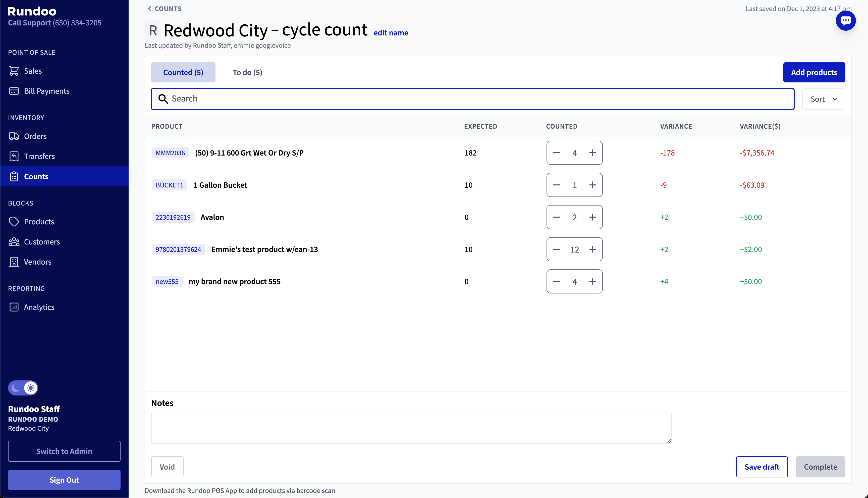Screen dimensions: 868x498
Task: Click the edit name link
Action: click(390, 33)
